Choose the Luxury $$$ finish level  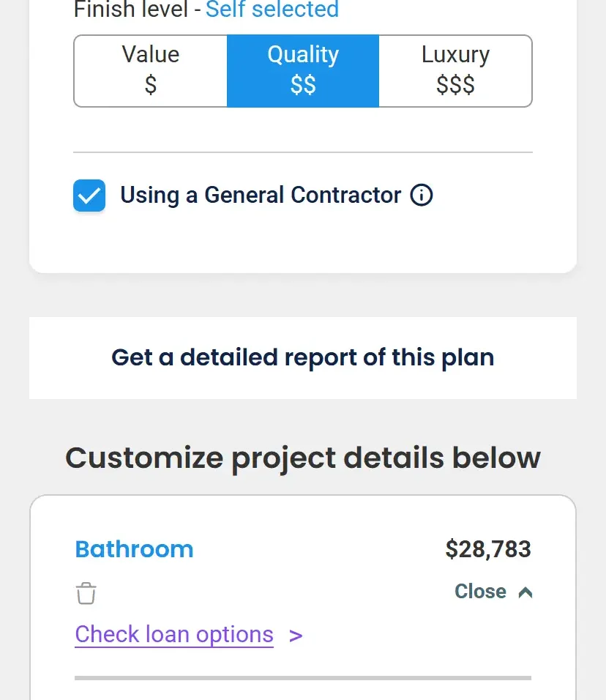pos(455,70)
